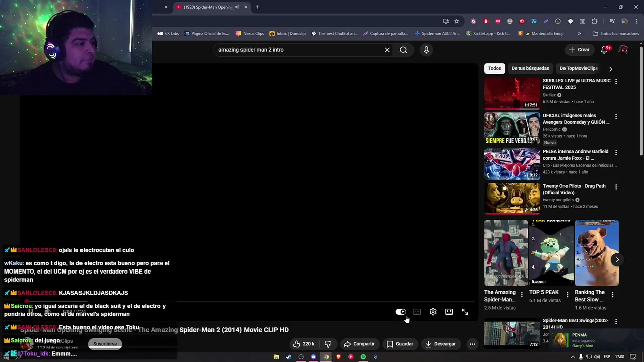The height and width of the screenshot is (362, 644).
Task: Open the volume control in system tray
Action: click(597, 357)
